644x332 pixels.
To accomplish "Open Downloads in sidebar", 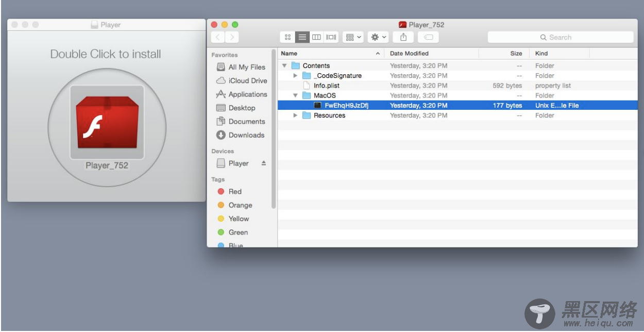I will click(240, 135).
